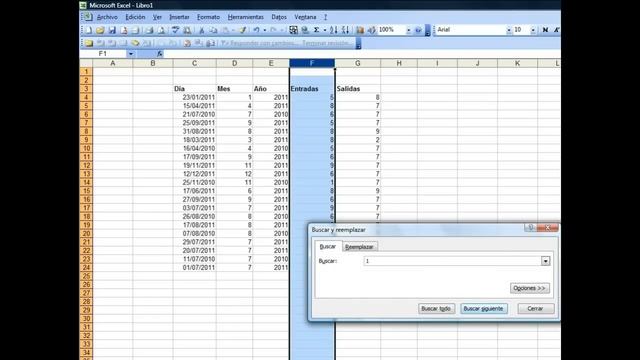Click the Undo arrow icon
The image size is (640, 360).
click(256, 30)
